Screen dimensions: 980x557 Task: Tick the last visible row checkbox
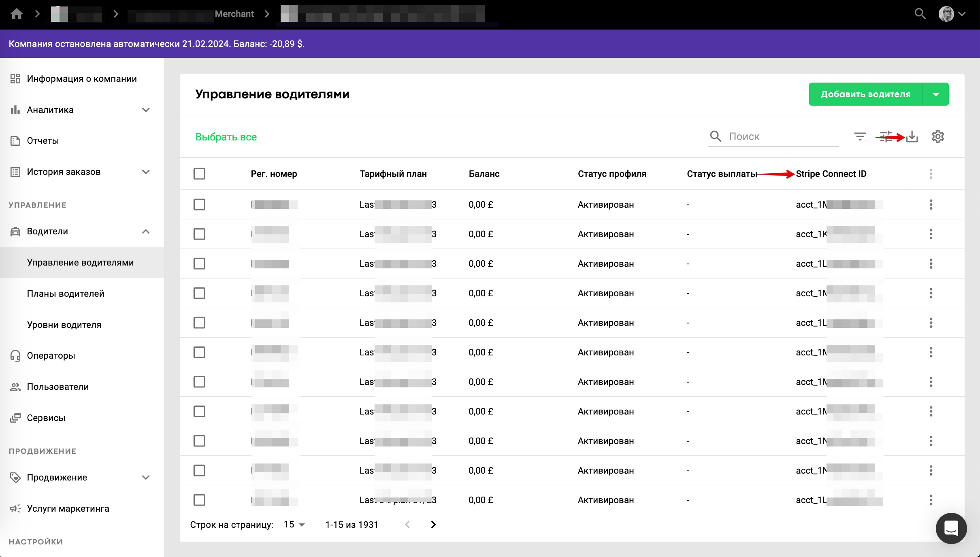click(x=199, y=500)
